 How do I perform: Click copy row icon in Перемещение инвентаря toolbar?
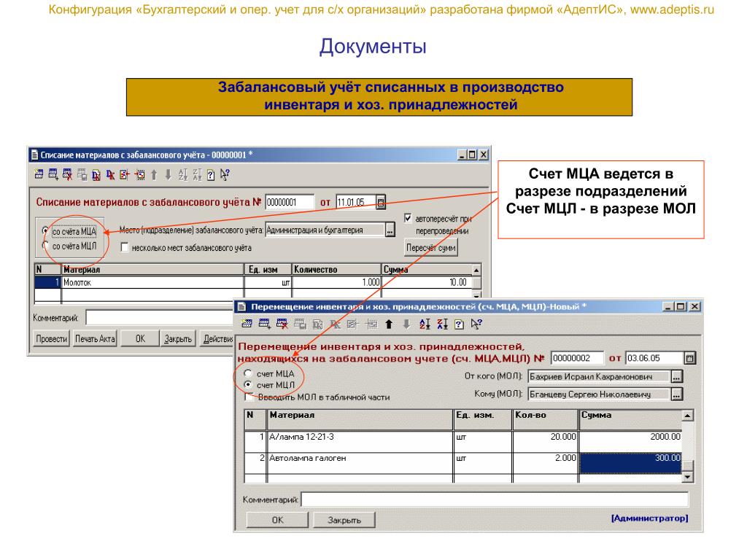(x=300, y=324)
